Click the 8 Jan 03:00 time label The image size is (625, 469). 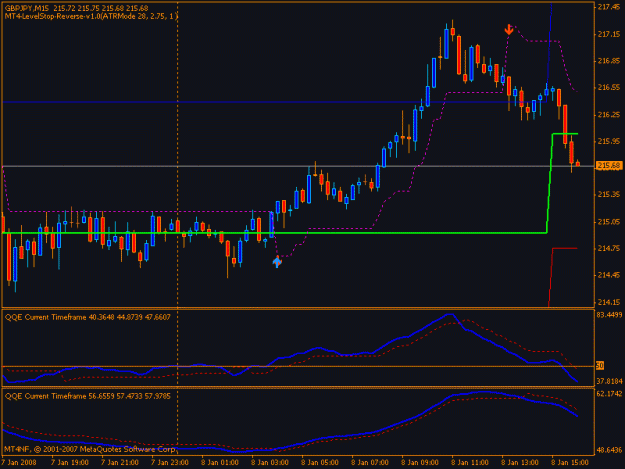(x=270, y=462)
